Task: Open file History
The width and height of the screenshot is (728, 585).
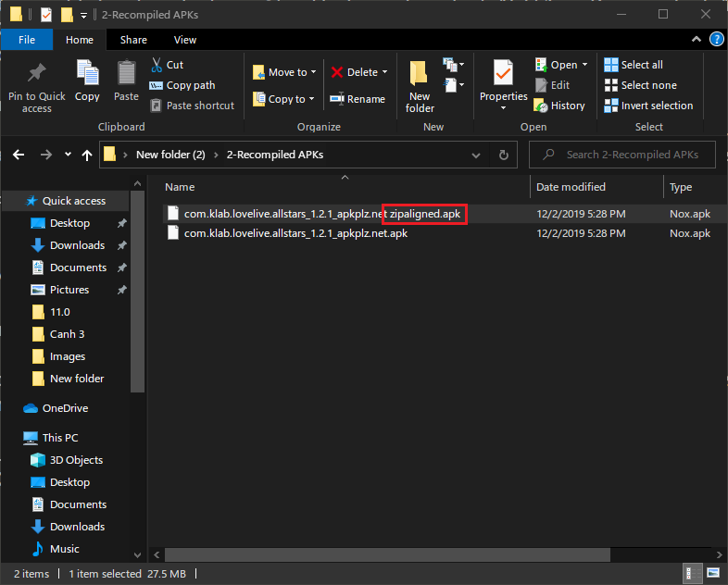Action: 559,106
